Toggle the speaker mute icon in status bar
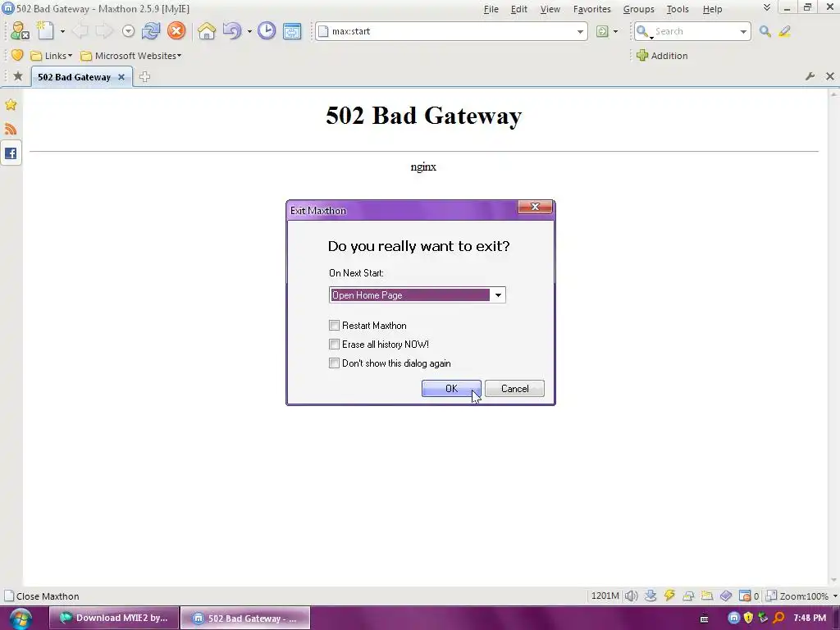This screenshot has height=630, width=840. (x=632, y=596)
